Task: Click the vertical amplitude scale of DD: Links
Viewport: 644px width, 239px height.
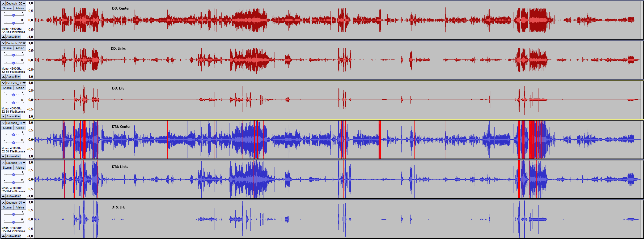Action: 31,60
